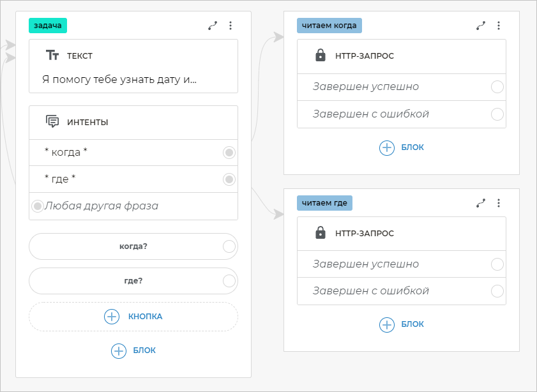Click lock icon in читаем когда HTTP-запрос
Image resolution: width=537 pixels, height=392 pixels.
[321, 56]
